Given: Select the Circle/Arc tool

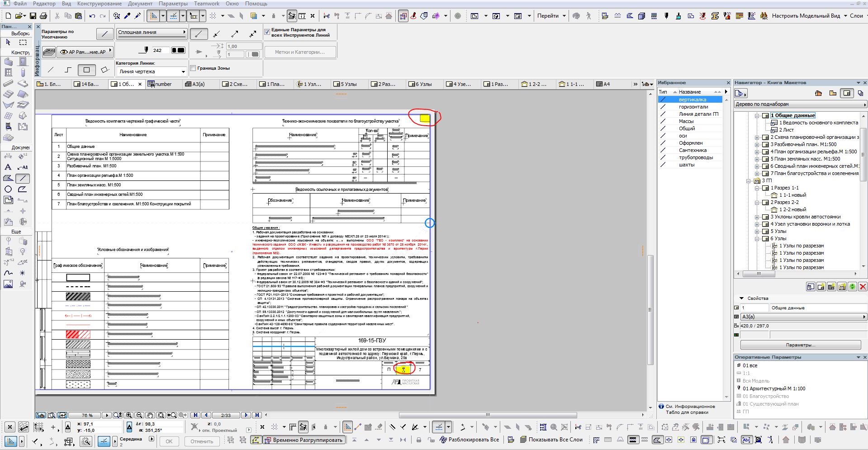Looking at the screenshot, I should click(8, 189).
